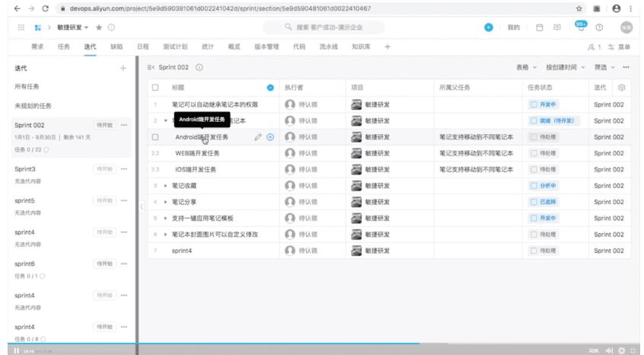Open notifications with the 99+ badge
The width and height of the screenshot is (644, 355).
581,27
